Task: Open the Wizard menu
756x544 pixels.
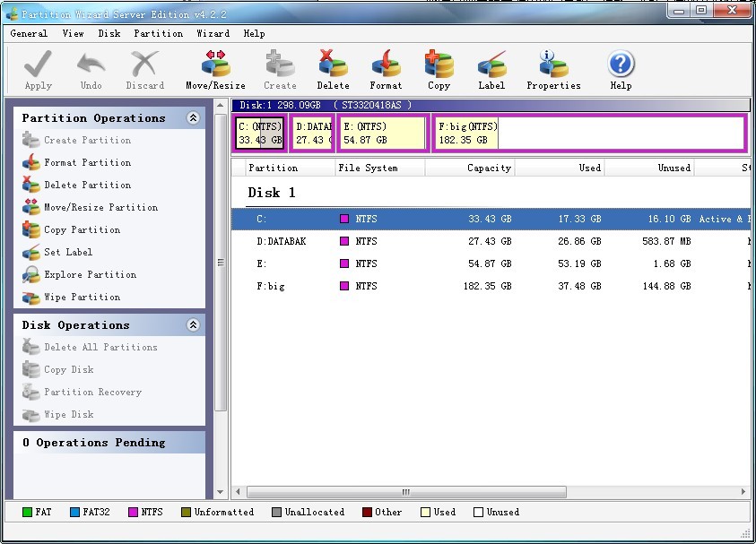Action: click(x=213, y=33)
